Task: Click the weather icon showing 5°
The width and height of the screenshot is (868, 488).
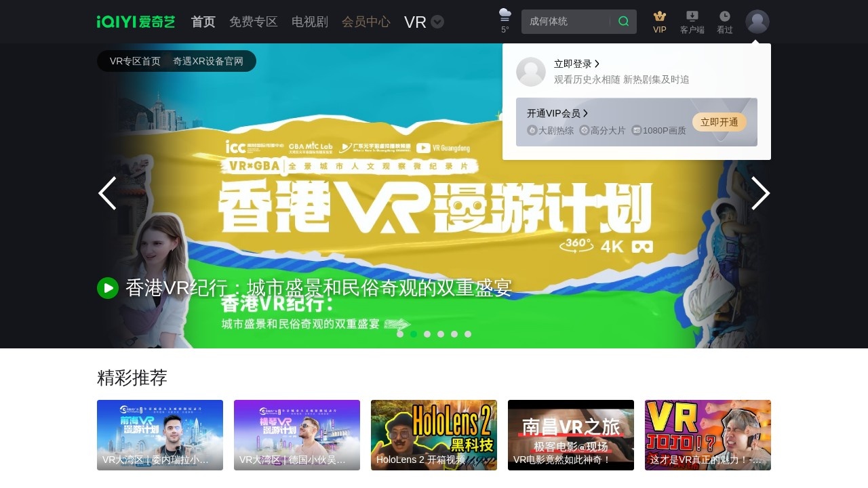Action: [504, 18]
